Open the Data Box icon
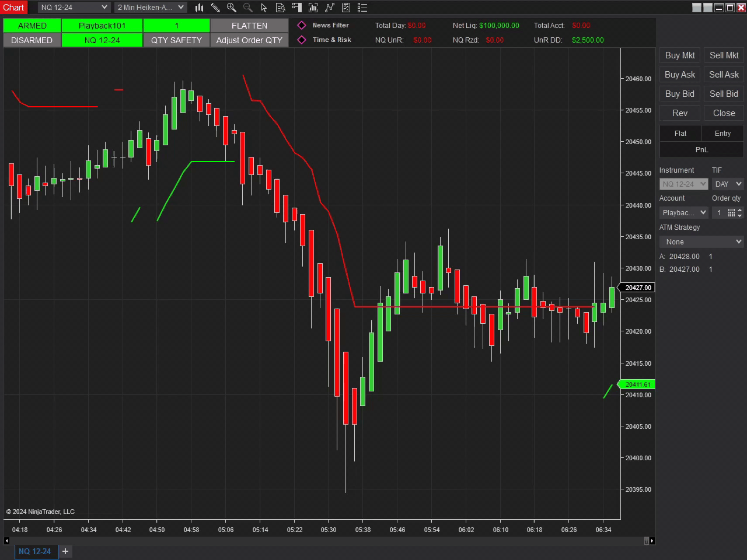Screen dimensions: 747x560 pos(281,8)
